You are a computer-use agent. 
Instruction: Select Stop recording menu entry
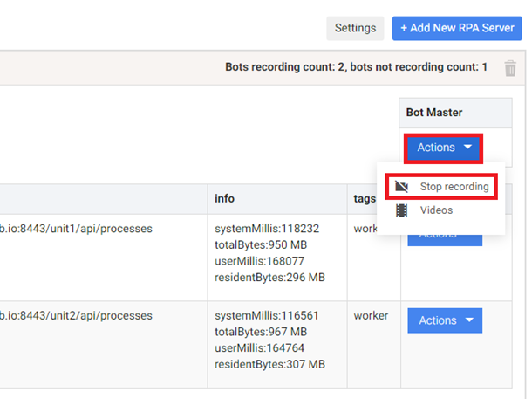coord(441,187)
